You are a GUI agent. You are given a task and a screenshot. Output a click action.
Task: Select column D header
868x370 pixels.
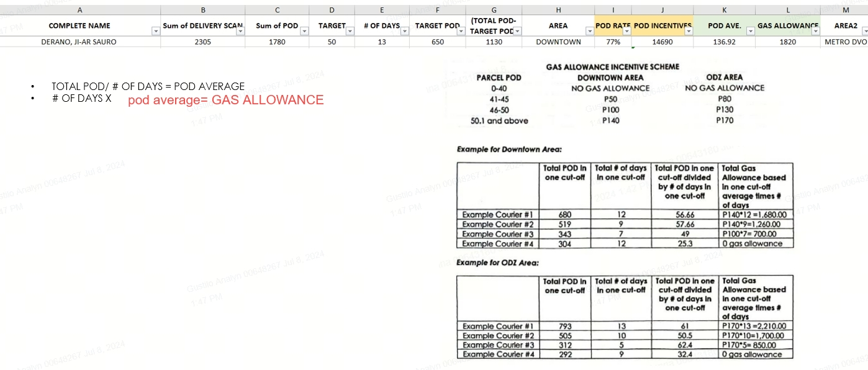point(332,10)
